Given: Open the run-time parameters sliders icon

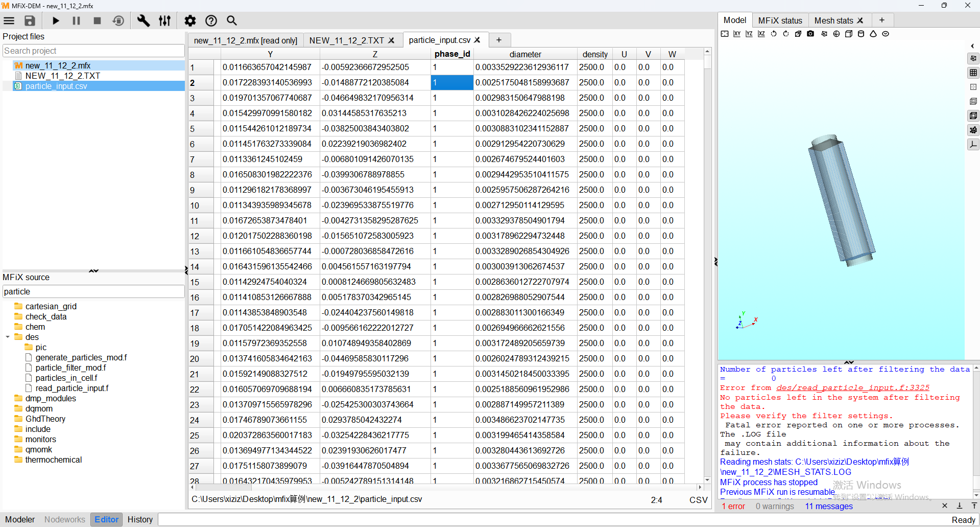Looking at the screenshot, I should pyautogui.click(x=164, y=20).
